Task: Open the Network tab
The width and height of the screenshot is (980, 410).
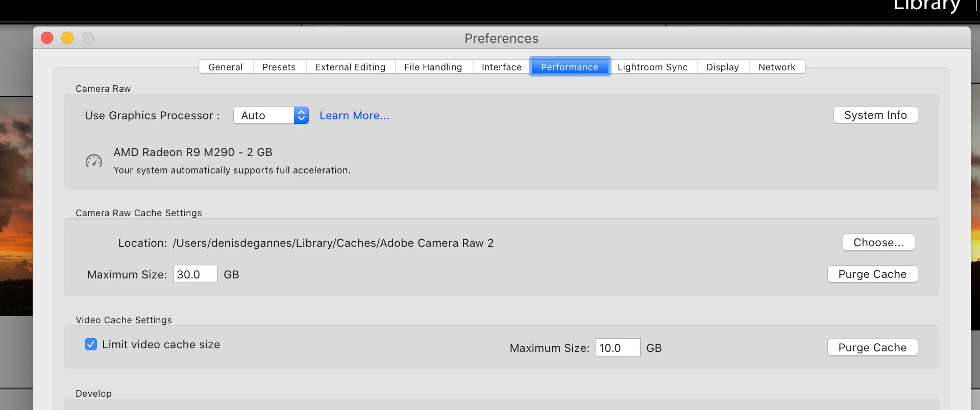Action: pos(777,67)
